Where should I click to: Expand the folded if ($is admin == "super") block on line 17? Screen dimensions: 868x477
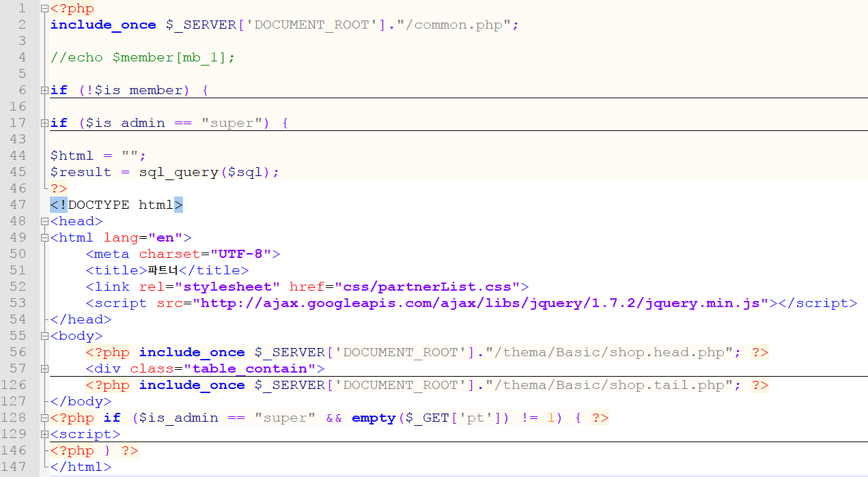[x=45, y=124]
